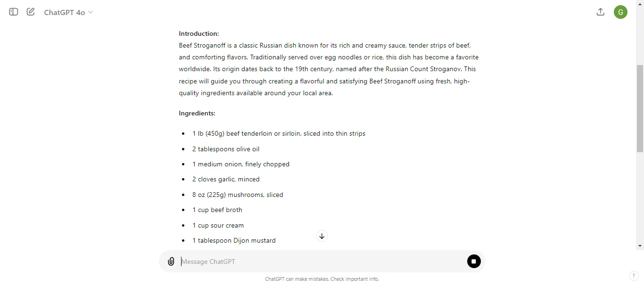Stop the response generation
Viewport: 644px width, 286px height.
pos(473,261)
